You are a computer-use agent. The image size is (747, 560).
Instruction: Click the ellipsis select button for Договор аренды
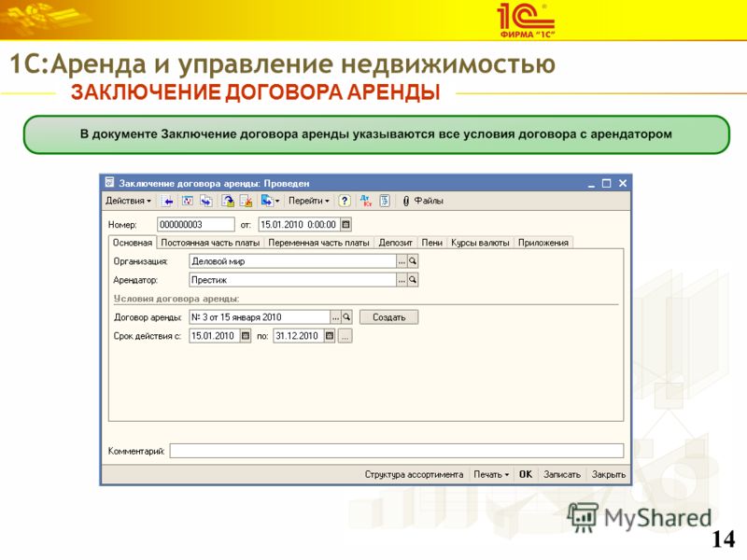(336, 317)
